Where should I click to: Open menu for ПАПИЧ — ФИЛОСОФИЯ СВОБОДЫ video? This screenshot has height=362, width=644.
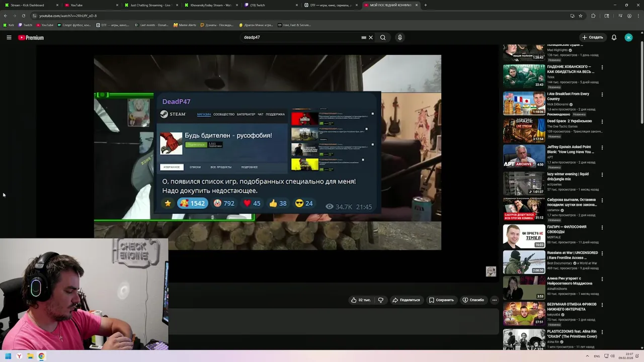[602, 227]
